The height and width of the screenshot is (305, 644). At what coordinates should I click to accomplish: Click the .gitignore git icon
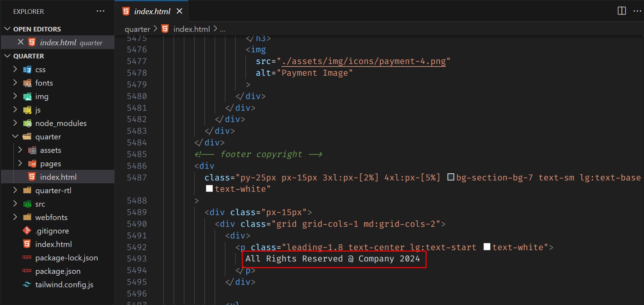27,231
